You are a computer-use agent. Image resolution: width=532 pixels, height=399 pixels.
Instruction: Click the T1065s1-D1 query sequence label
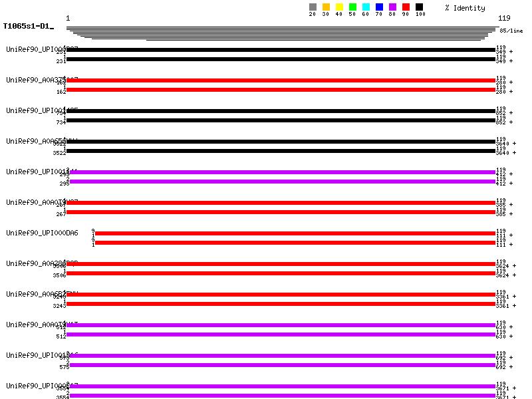(27, 27)
